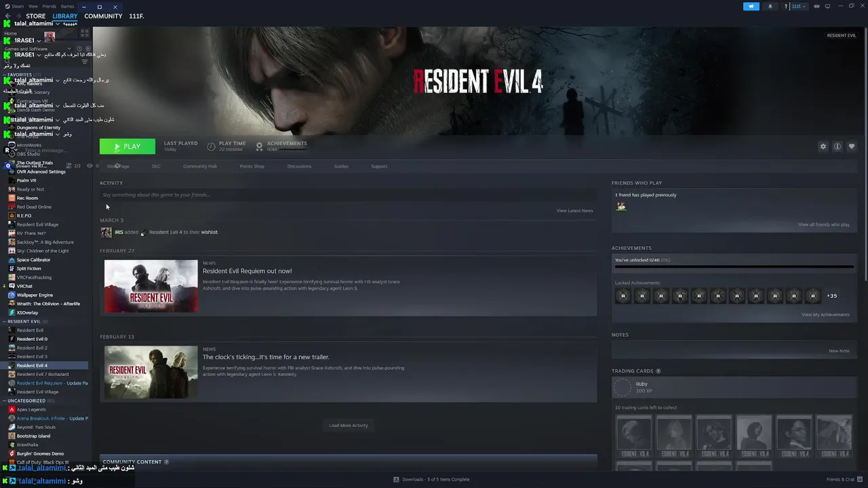Viewport: 868px width, 488px height.
Task: Select Resident Evil Requiem in library
Action: (x=39, y=383)
